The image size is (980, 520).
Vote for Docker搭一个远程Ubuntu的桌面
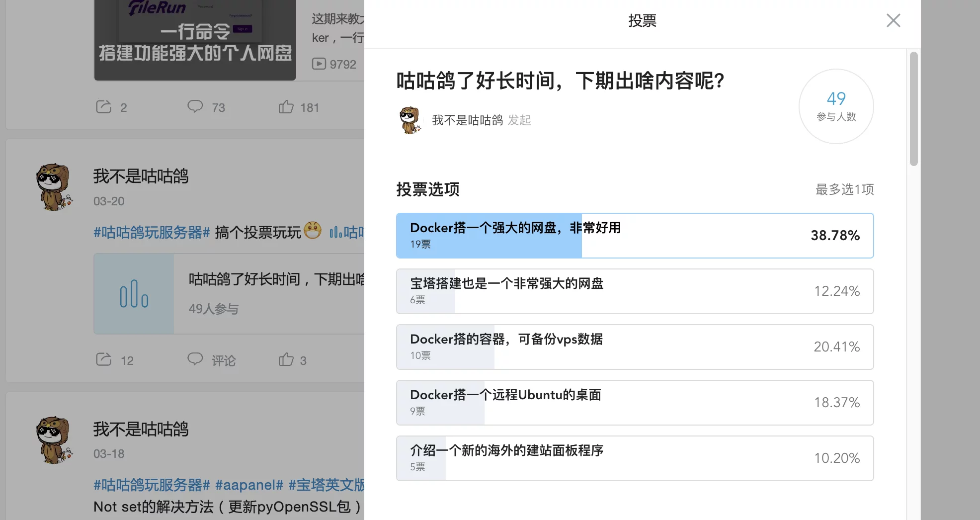(635, 403)
